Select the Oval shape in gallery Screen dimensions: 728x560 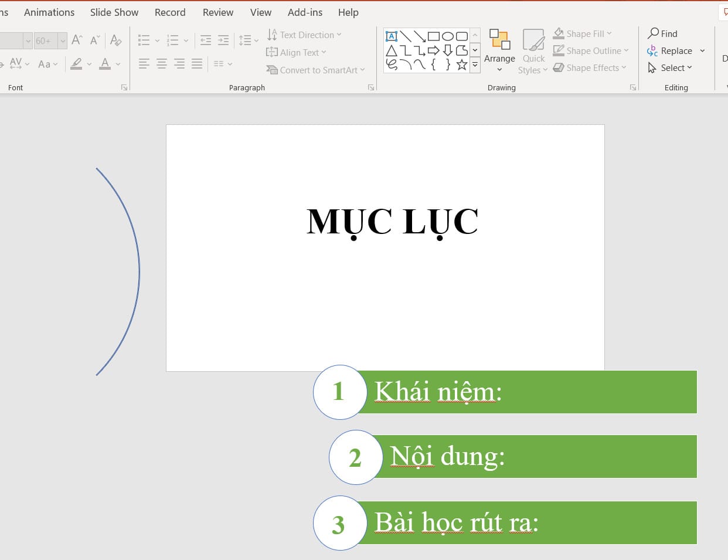(448, 36)
